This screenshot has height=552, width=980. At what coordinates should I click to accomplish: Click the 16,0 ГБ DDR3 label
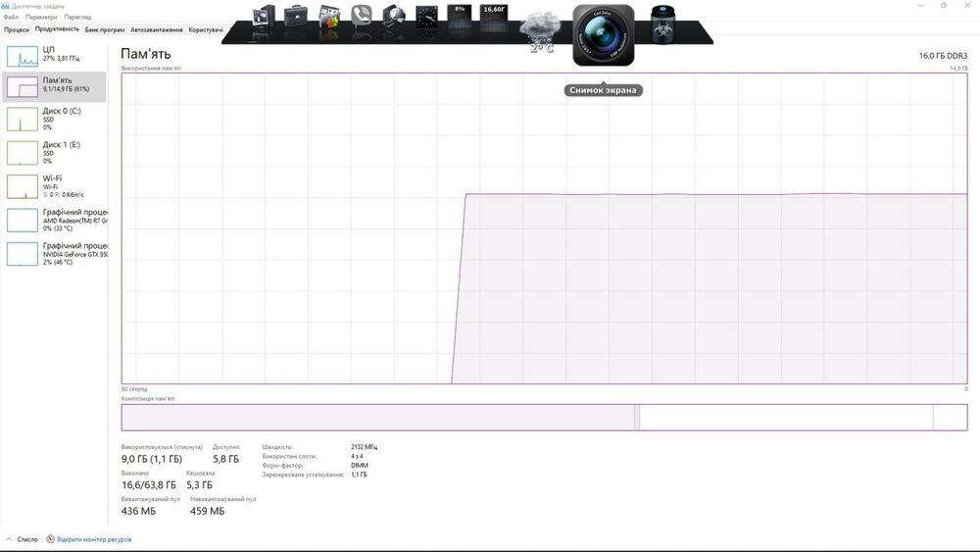943,56
